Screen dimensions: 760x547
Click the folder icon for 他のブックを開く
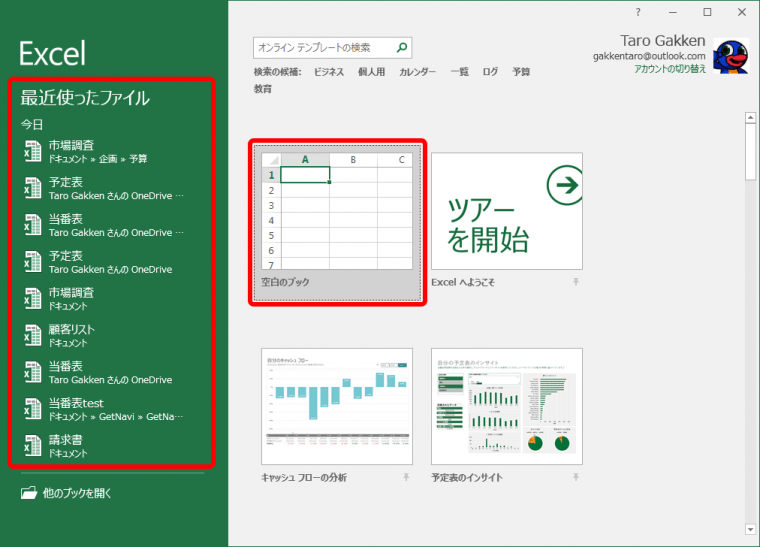(x=29, y=493)
